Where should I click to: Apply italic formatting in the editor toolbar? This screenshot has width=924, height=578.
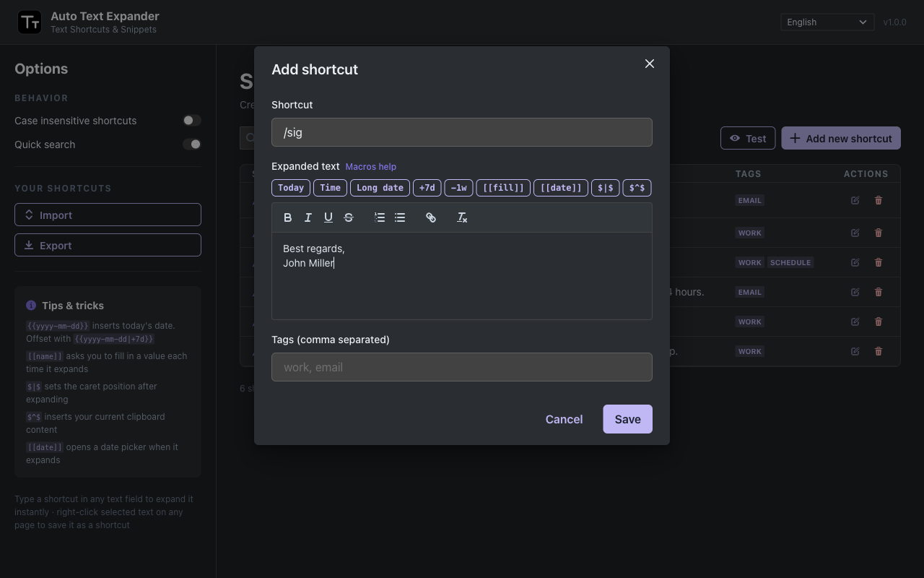pyautogui.click(x=308, y=217)
